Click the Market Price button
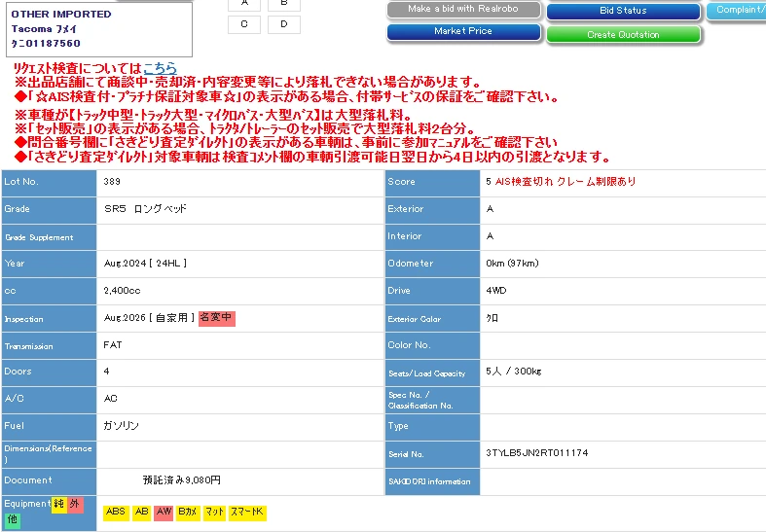The image size is (766, 532). tap(463, 32)
